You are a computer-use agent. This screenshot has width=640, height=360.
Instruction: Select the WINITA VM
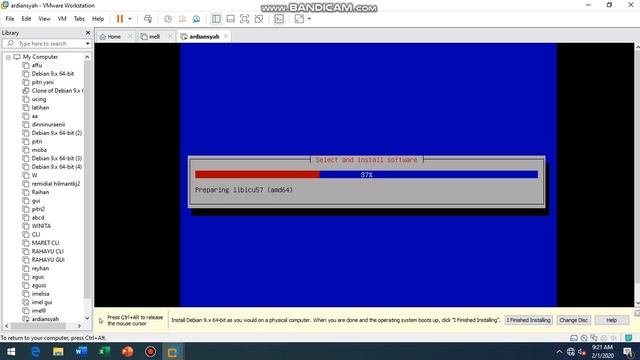(x=41, y=226)
